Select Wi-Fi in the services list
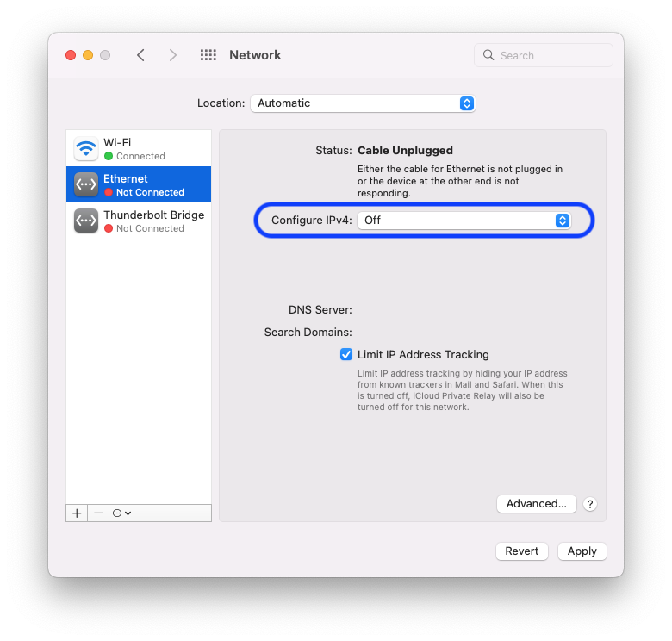The width and height of the screenshot is (672, 641). (x=139, y=148)
